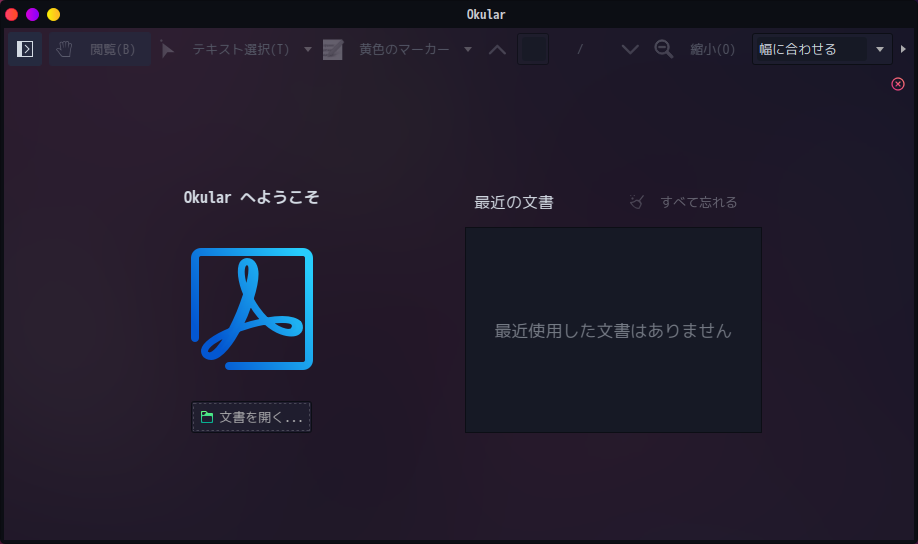Close the welcome screen with red X

(x=898, y=84)
